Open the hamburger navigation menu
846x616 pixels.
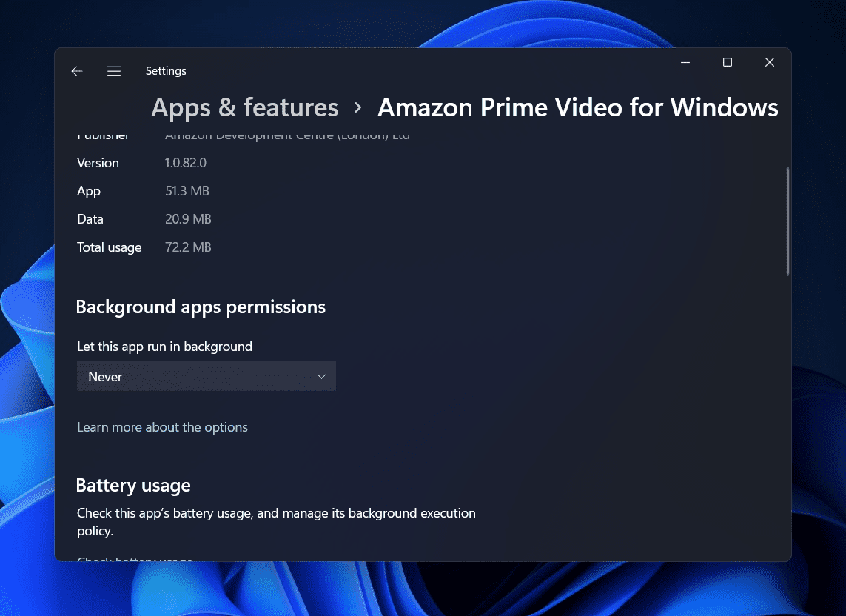click(114, 71)
